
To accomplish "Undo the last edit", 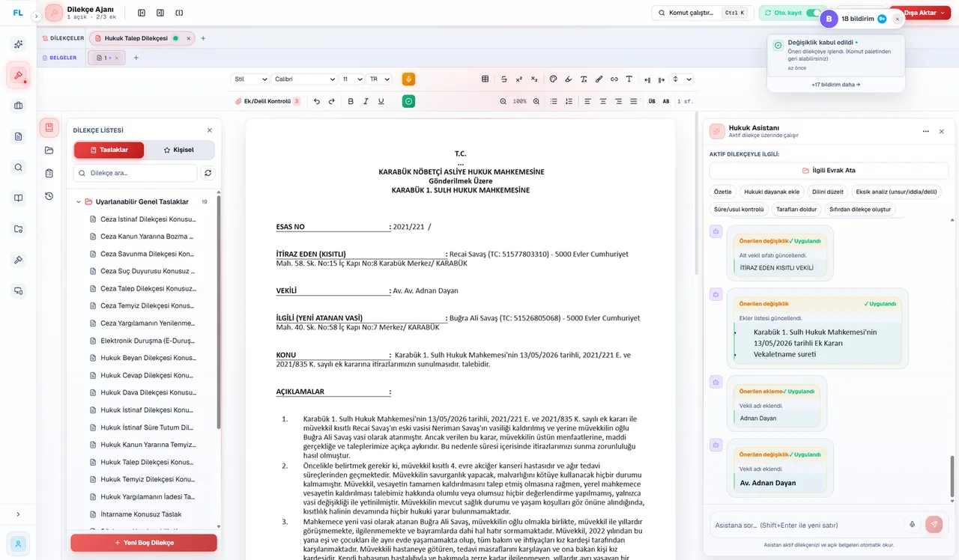I will (x=317, y=101).
